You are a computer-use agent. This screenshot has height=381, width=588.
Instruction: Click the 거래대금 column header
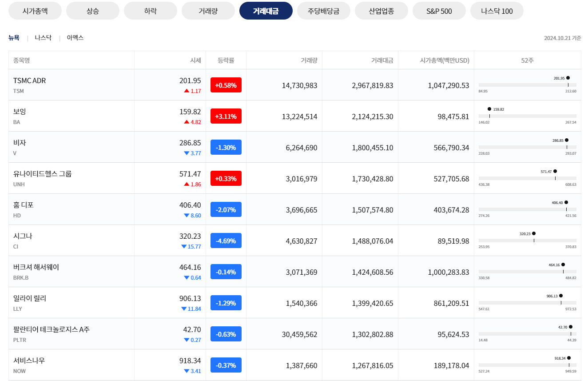(382, 60)
